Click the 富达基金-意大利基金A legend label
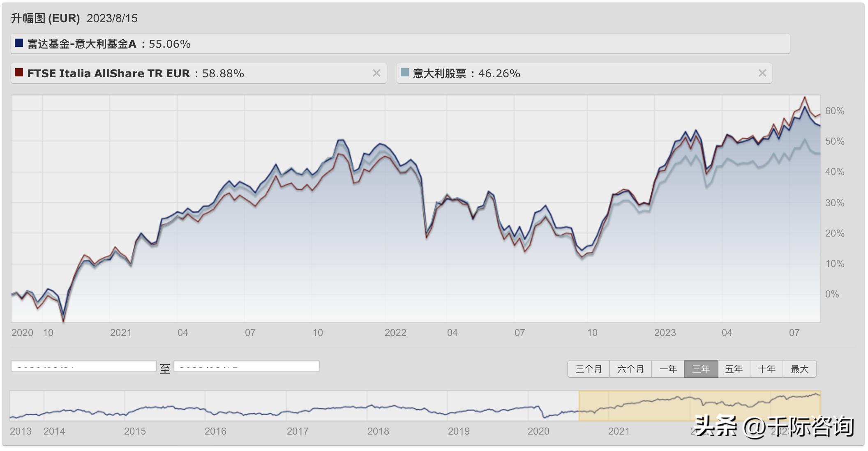Viewport: 868px width, 451px height. [81, 44]
